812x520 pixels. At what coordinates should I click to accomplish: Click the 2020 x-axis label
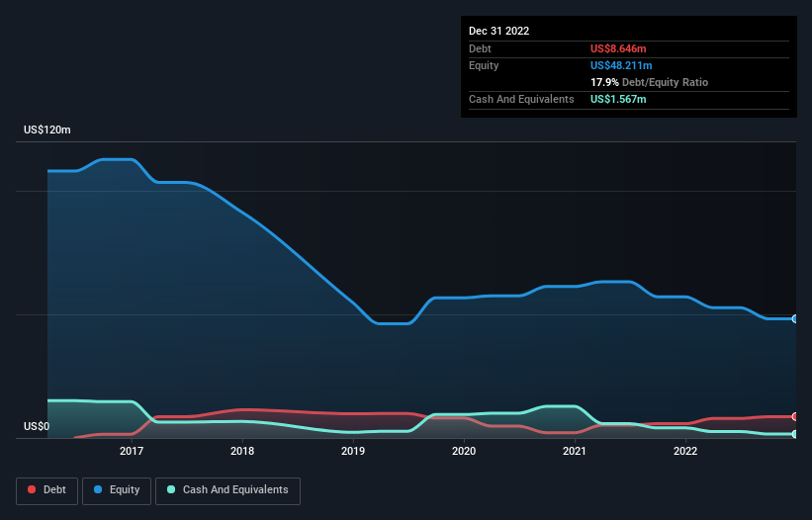pos(464,451)
